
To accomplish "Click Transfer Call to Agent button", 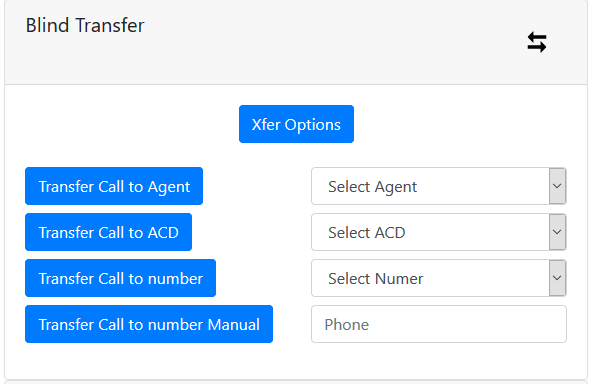I will 114,186.
